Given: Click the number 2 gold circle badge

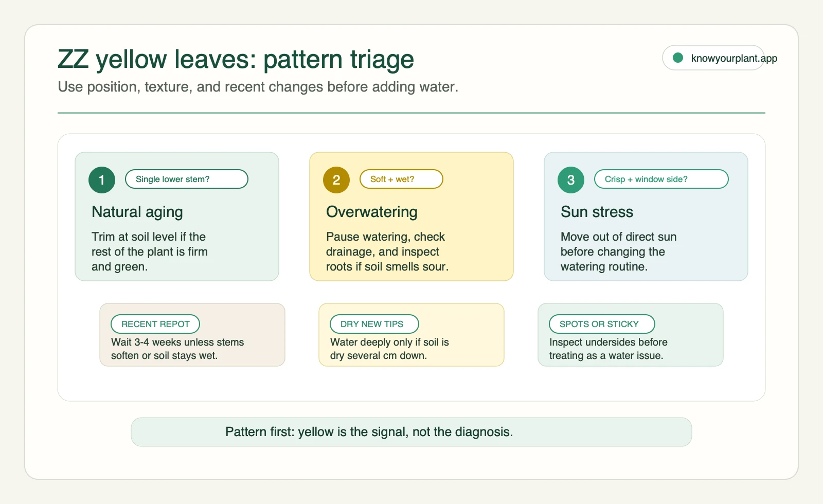Looking at the screenshot, I should 336,180.
